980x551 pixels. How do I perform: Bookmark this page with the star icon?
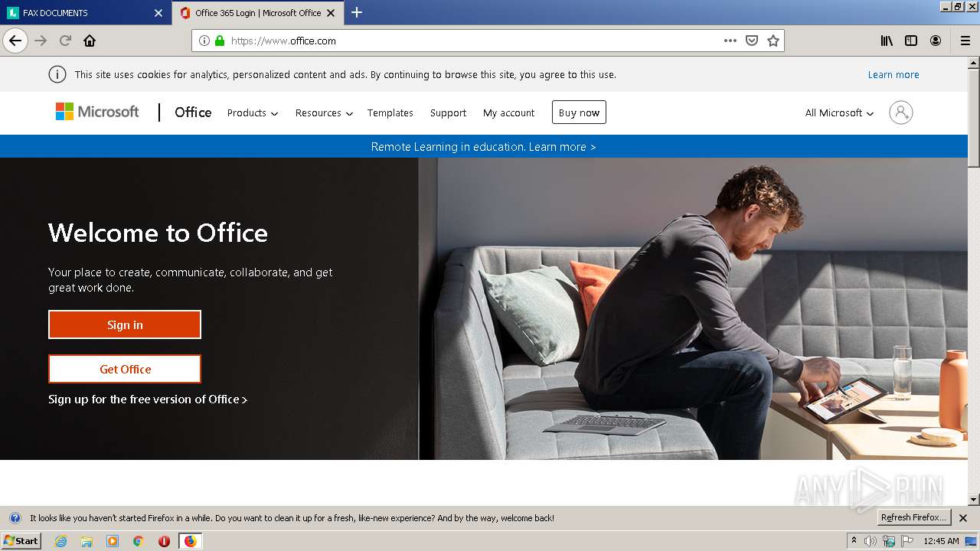click(773, 41)
